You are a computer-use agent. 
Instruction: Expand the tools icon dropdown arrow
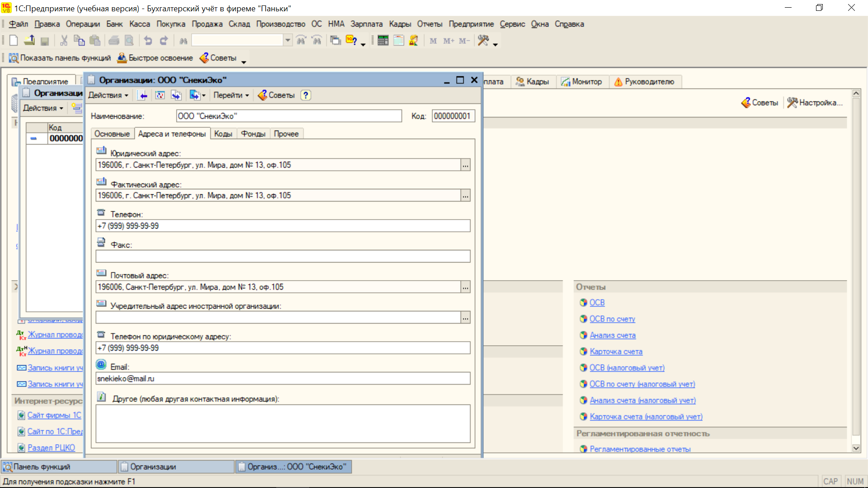click(x=495, y=44)
